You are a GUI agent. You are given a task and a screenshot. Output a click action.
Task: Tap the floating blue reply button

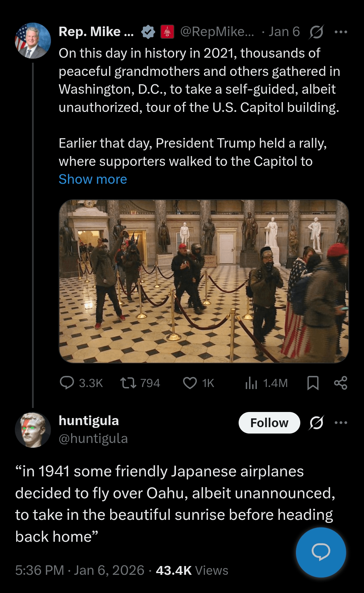(321, 552)
